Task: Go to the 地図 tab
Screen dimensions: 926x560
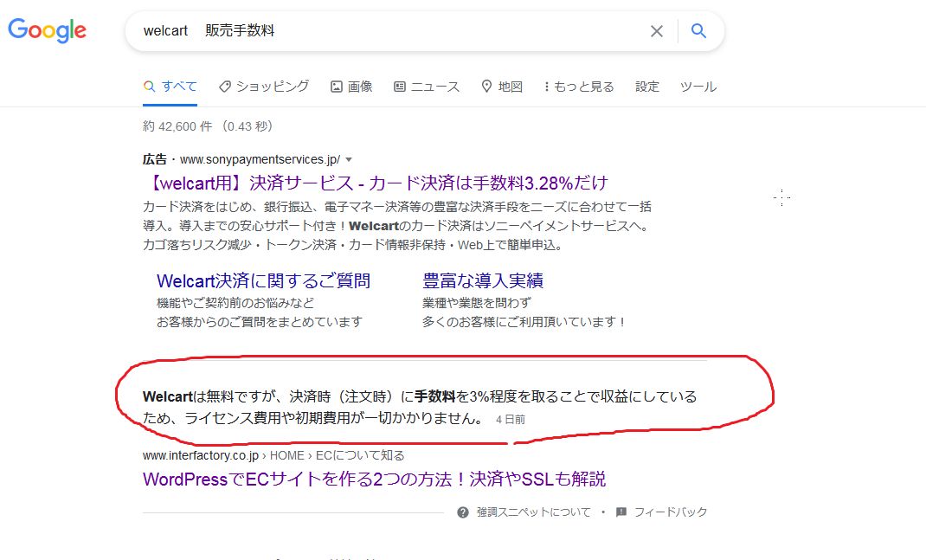Action: point(502,87)
